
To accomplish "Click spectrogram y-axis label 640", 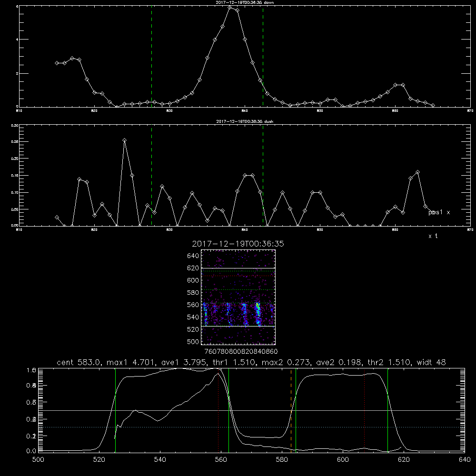I will click(x=193, y=256).
